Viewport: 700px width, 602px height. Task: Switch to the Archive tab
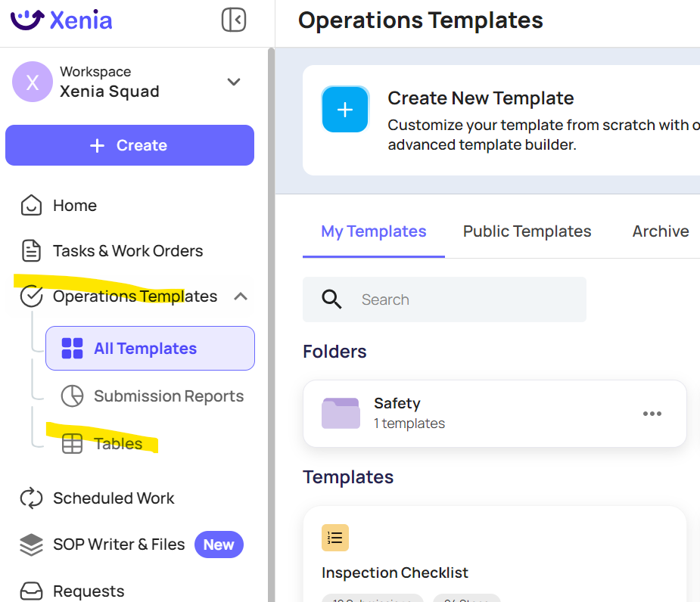pyautogui.click(x=660, y=231)
